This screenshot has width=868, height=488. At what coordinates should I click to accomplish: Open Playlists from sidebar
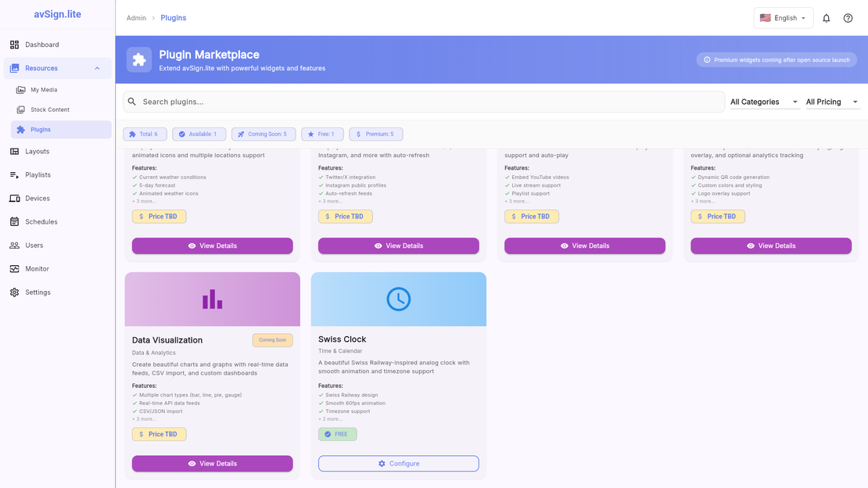(58, 175)
